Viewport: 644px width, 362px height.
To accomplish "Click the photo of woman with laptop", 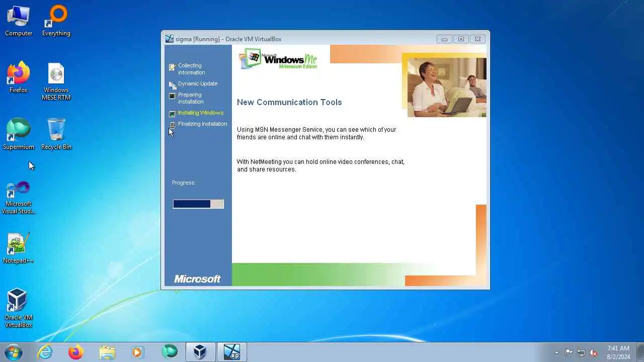I will coord(447,87).
